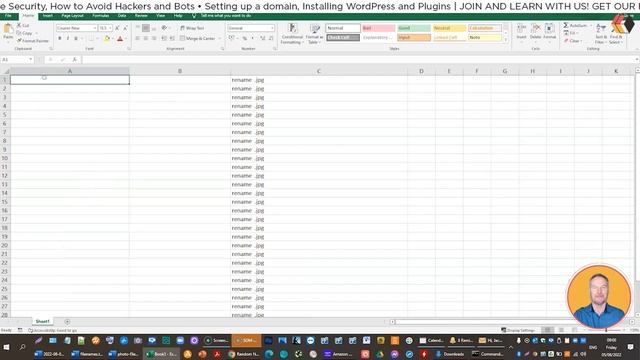Viewport: 640px width, 360px height.
Task: Apply the Good cell style
Action: [x=414, y=28]
